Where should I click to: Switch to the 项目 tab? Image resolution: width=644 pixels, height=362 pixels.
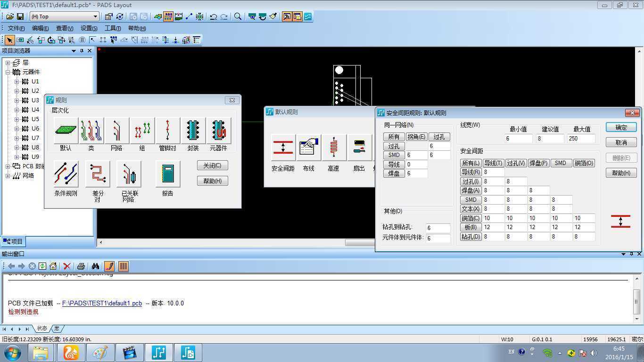pos(13,241)
